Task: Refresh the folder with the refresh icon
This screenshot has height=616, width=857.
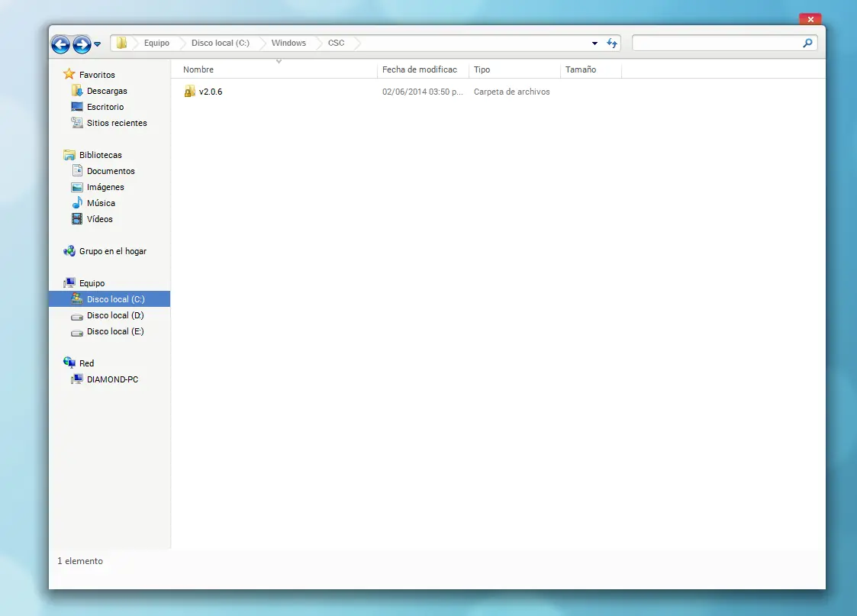Action: (x=611, y=44)
